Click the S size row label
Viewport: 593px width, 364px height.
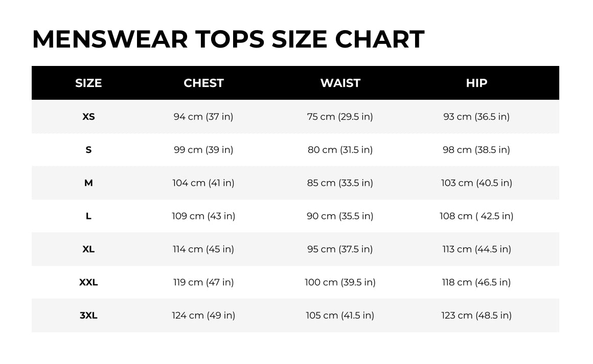tap(88, 150)
